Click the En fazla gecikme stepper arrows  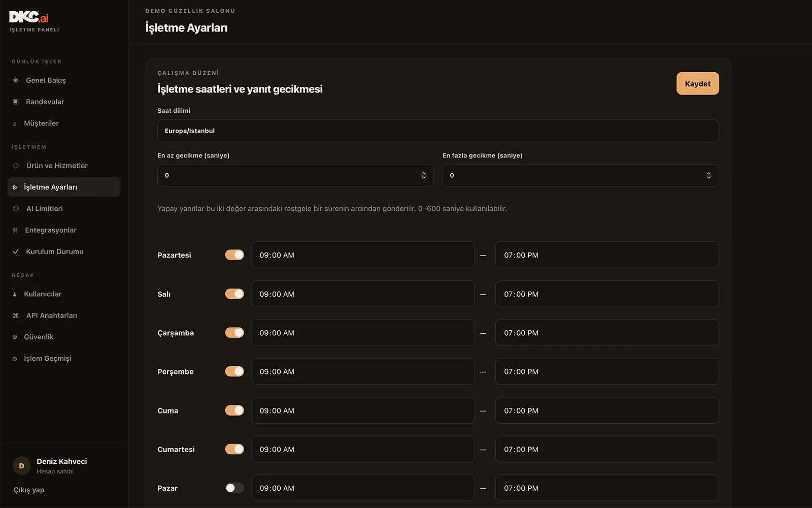pyautogui.click(x=708, y=175)
